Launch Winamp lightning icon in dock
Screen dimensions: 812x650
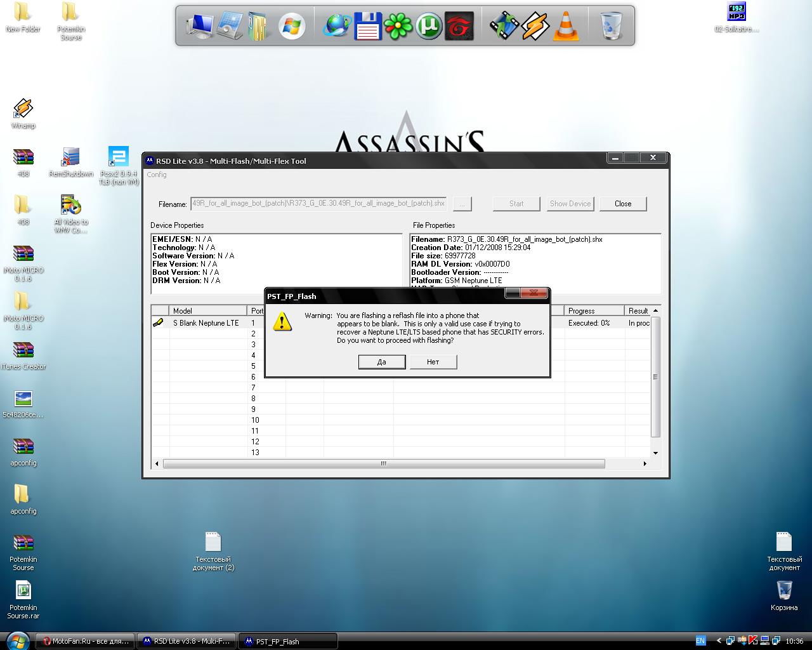(535, 26)
